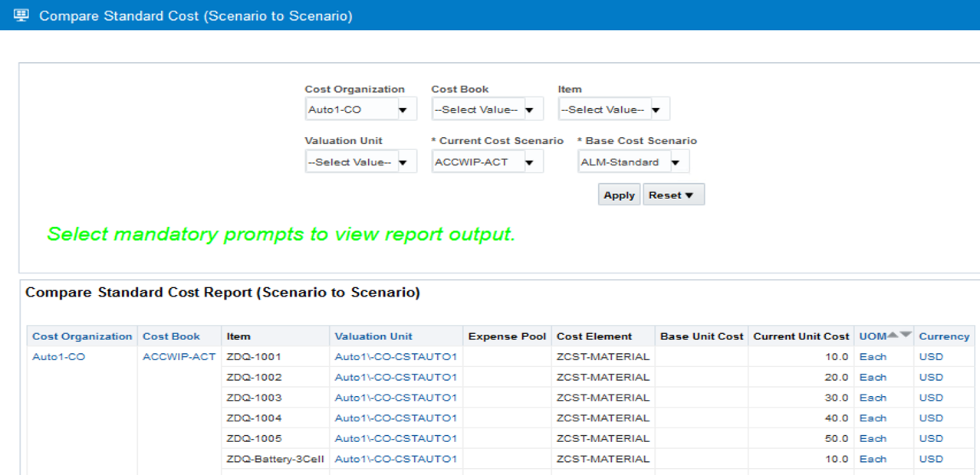Click the 30.0 current unit cost value
This screenshot has height=475, width=980.
tap(837, 398)
